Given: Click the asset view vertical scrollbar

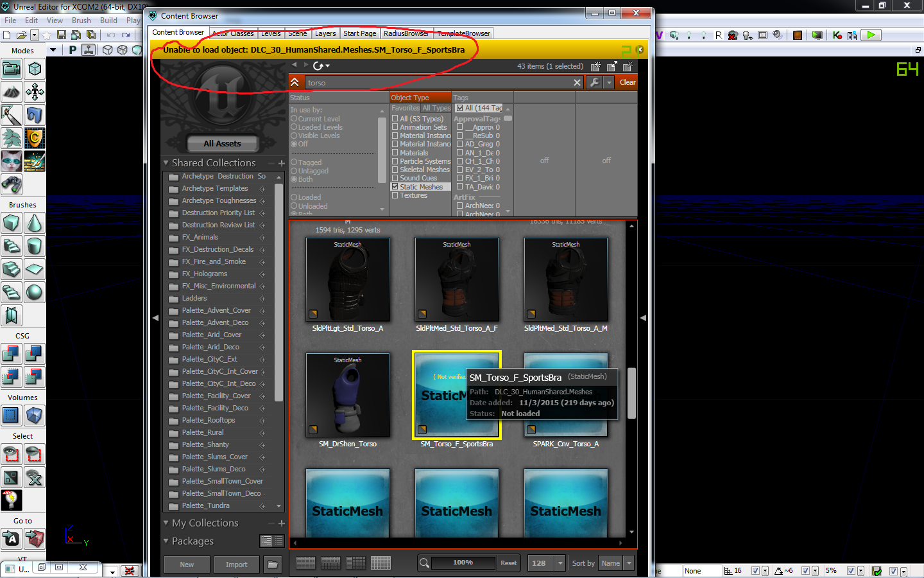Looking at the screenshot, I should 631,394.
